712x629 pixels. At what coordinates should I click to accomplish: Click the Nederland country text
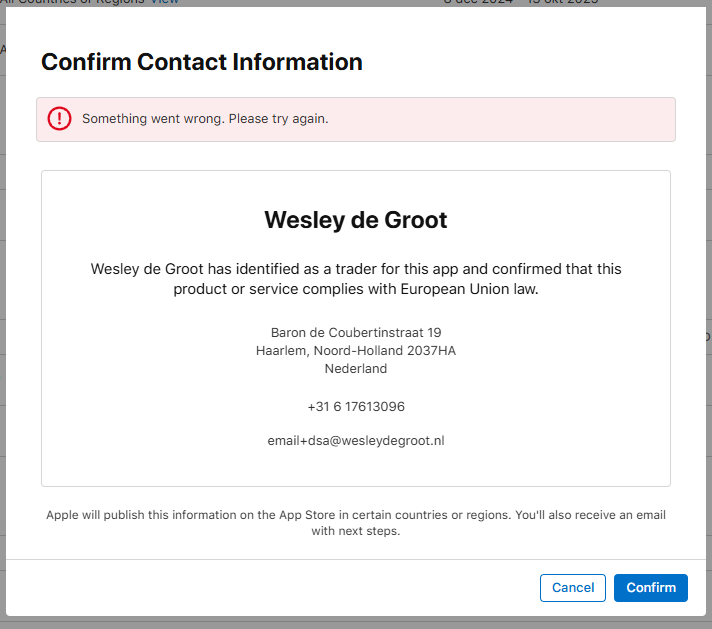coord(356,369)
